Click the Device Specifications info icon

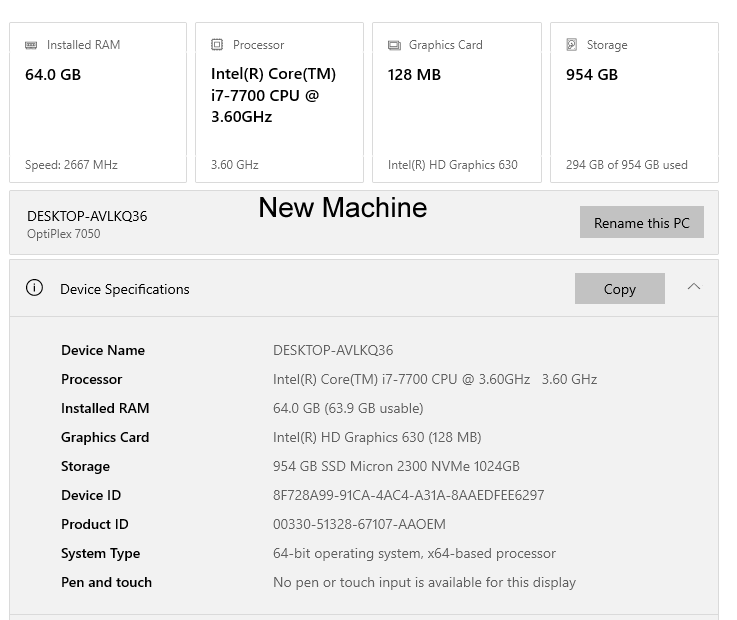click(34, 287)
